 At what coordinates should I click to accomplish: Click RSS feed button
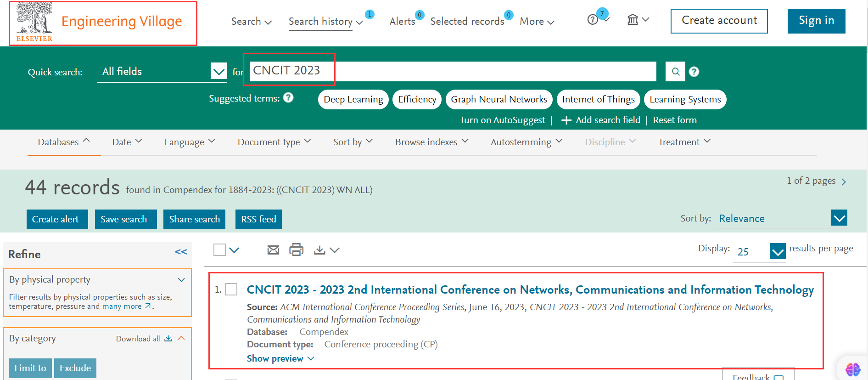coord(258,219)
